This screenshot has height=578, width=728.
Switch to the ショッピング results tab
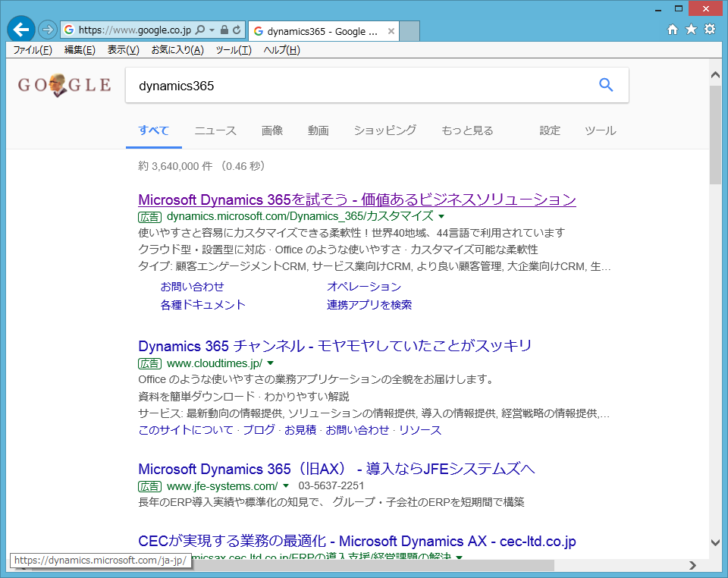[385, 130]
